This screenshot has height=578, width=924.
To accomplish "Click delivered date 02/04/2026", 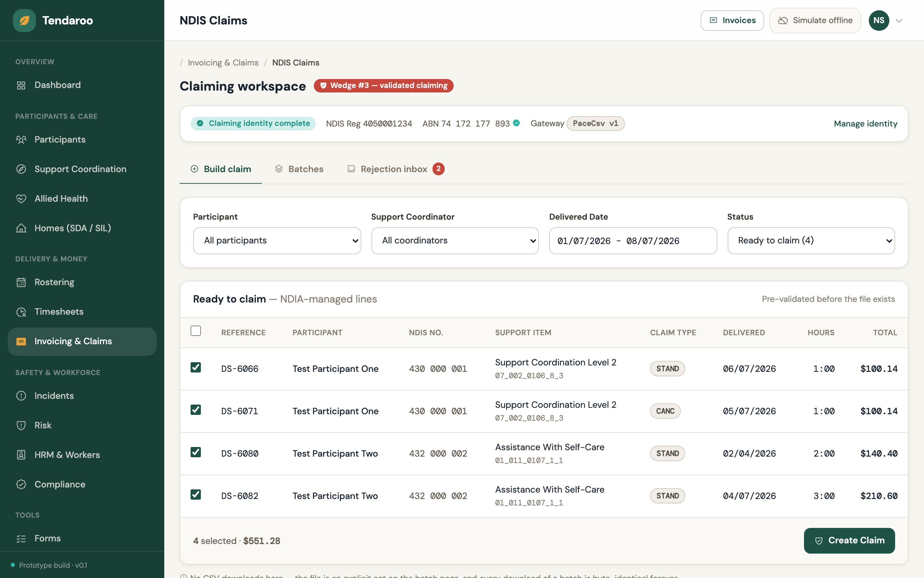I will (749, 453).
